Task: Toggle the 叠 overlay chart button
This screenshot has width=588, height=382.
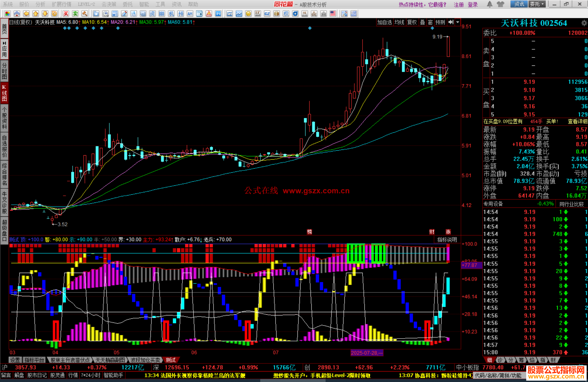Action: [x=422, y=22]
